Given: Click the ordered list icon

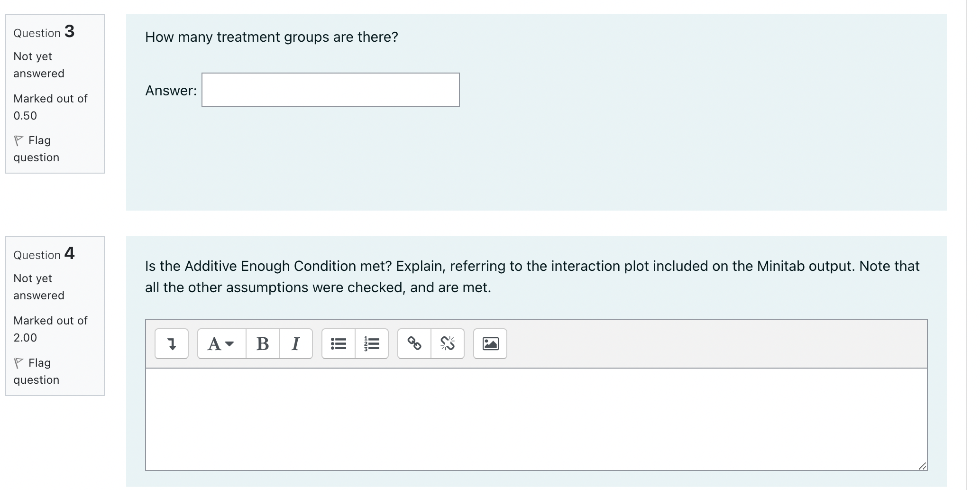Looking at the screenshot, I should click(372, 344).
